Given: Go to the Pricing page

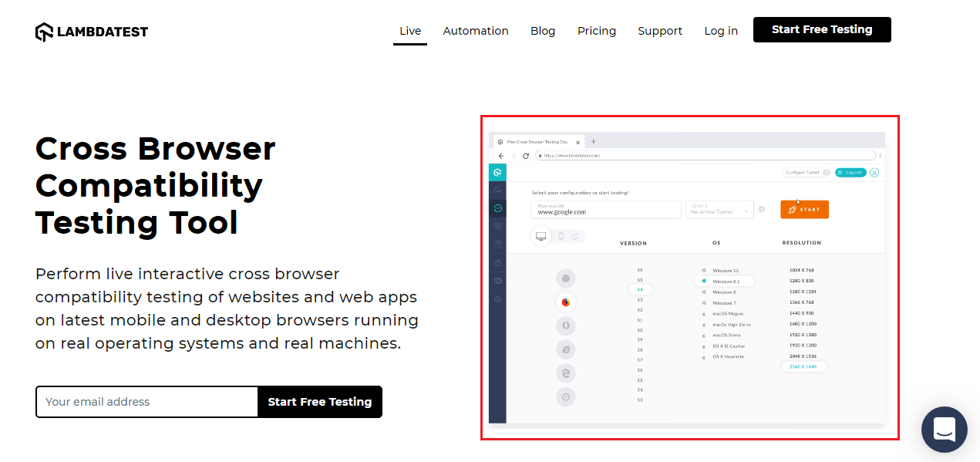Looking at the screenshot, I should [x=597, y=31].
